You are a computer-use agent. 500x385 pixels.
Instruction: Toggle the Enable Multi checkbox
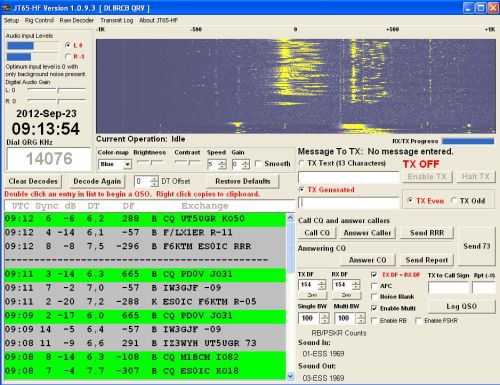point(374,308)
